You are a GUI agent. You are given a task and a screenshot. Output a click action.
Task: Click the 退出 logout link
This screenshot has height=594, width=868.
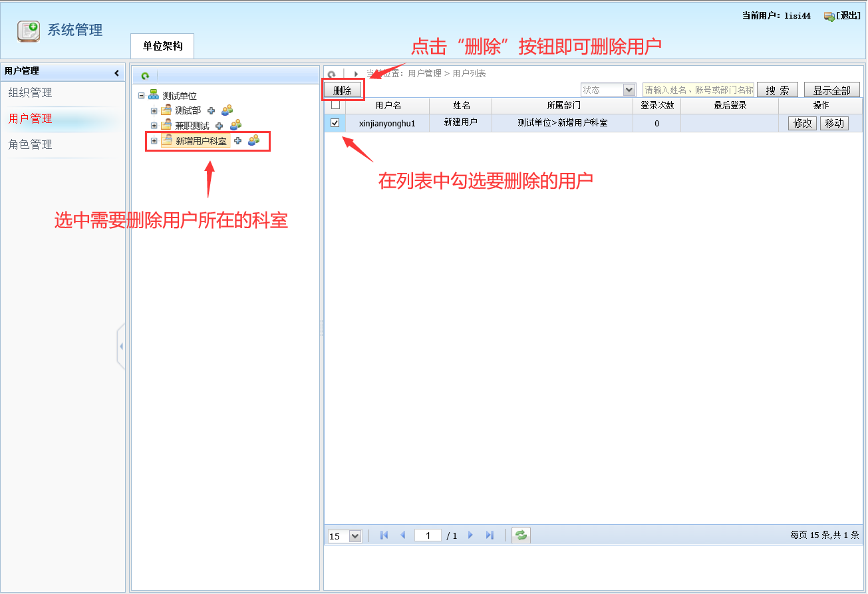point(848,16)
